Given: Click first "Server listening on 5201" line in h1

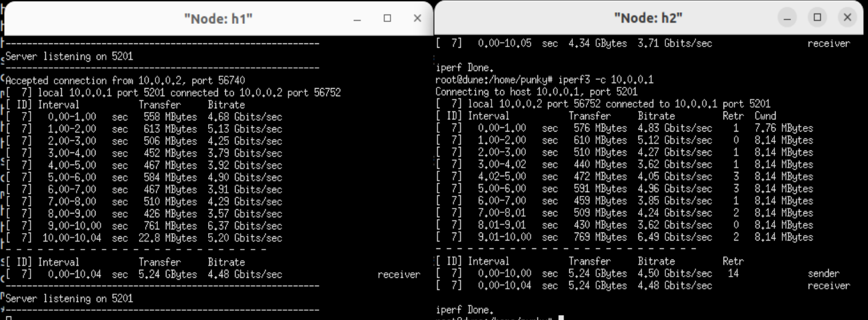Looking at the screenshot, I should [70, 56].
